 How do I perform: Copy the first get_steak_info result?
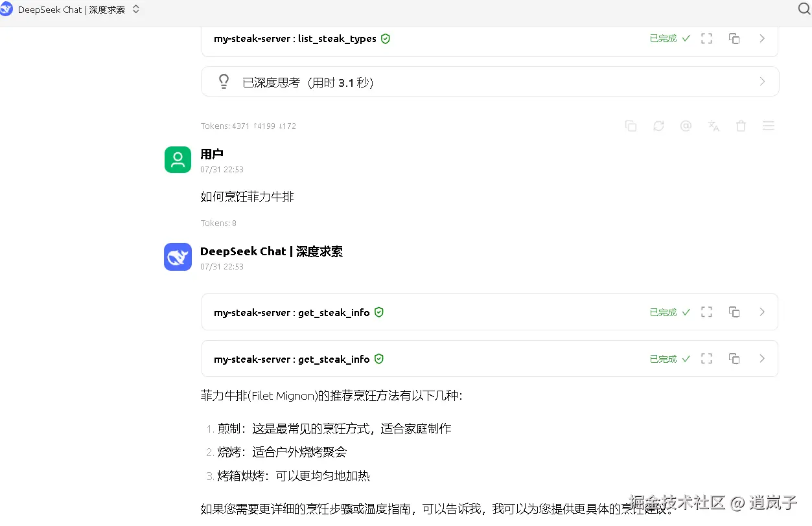734,312
